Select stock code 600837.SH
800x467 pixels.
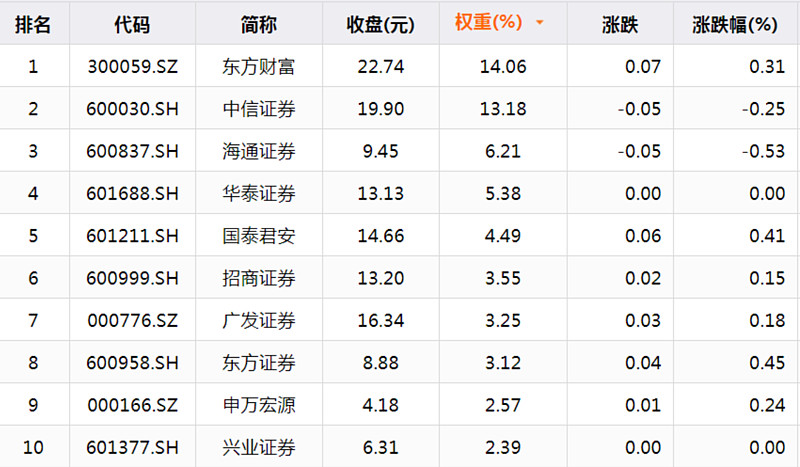pos(133,152)
